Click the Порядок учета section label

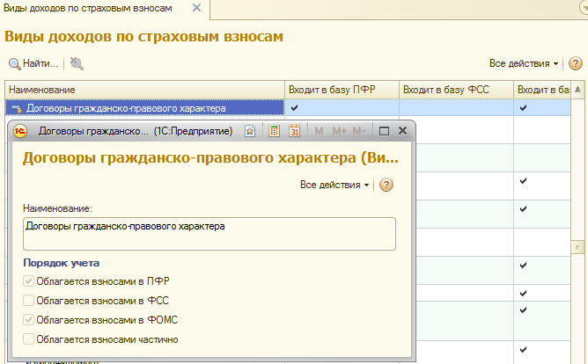61,263
